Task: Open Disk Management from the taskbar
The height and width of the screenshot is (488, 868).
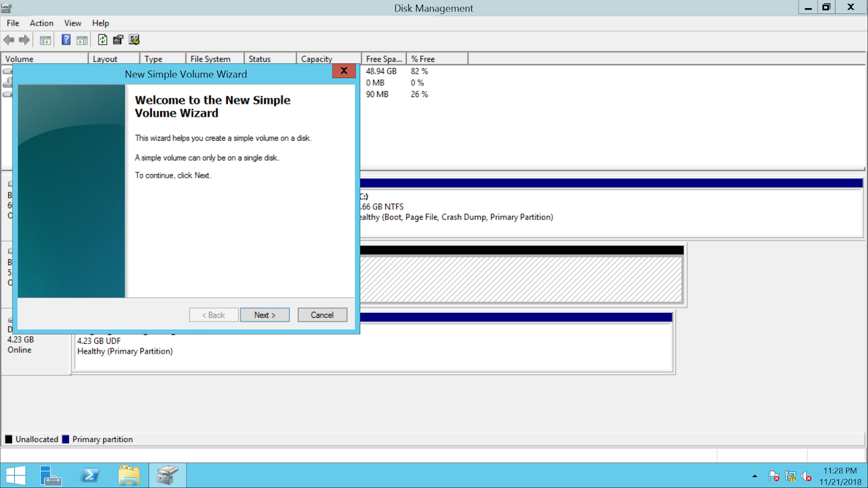Action: click(167, 474)
